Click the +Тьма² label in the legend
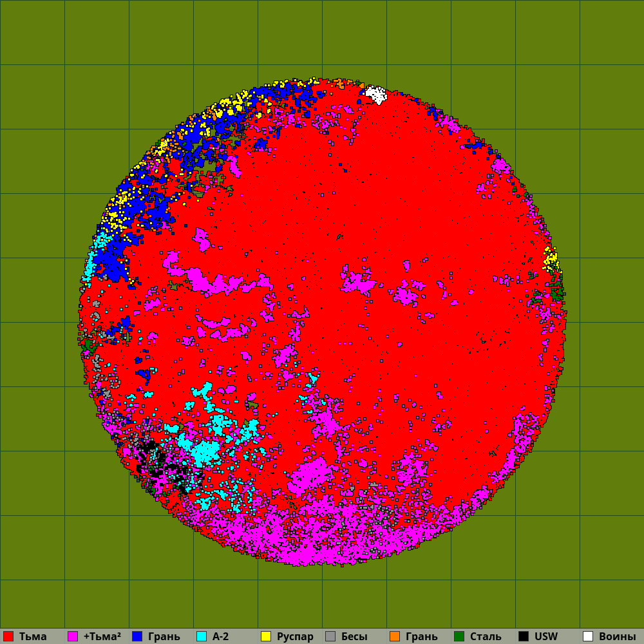Image resolution: width=644 pixels, height=644 pixels. point(102,636)
